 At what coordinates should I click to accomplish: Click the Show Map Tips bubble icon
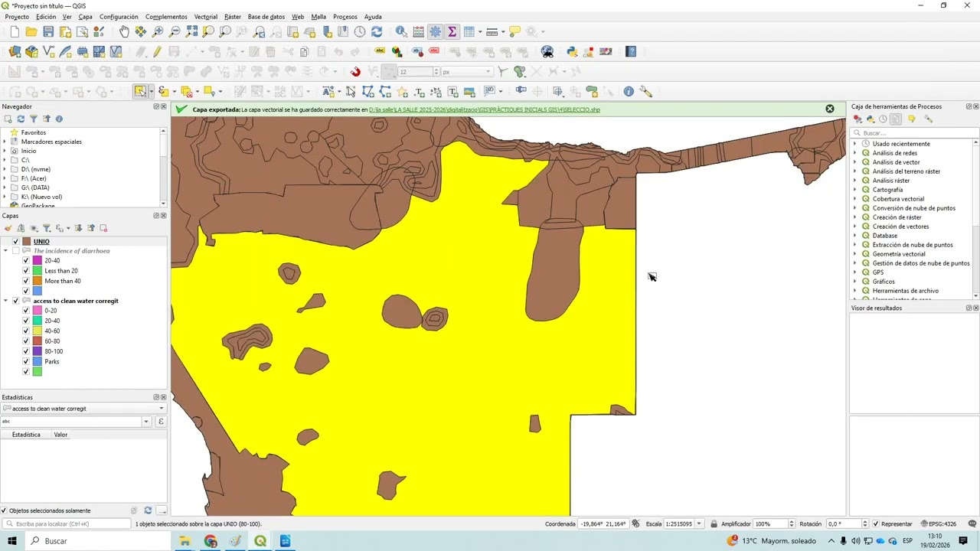point(514,31)
